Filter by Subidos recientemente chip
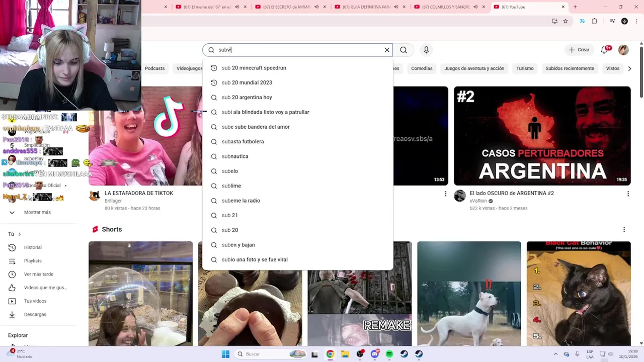Image resolution: width=644 pixels, height=362 pixels. (570, 68)
